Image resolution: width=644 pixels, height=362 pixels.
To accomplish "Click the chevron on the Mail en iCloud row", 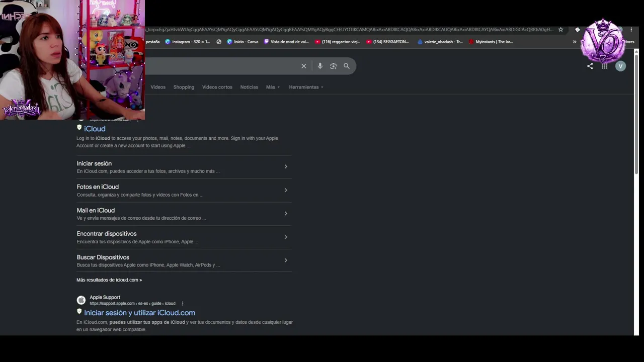I will point(286,214).
